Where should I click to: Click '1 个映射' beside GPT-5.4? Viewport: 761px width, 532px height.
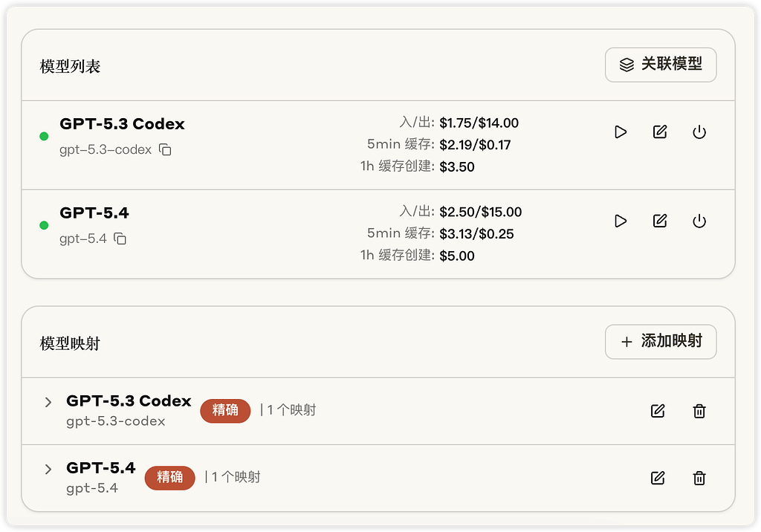pos(236,477)
